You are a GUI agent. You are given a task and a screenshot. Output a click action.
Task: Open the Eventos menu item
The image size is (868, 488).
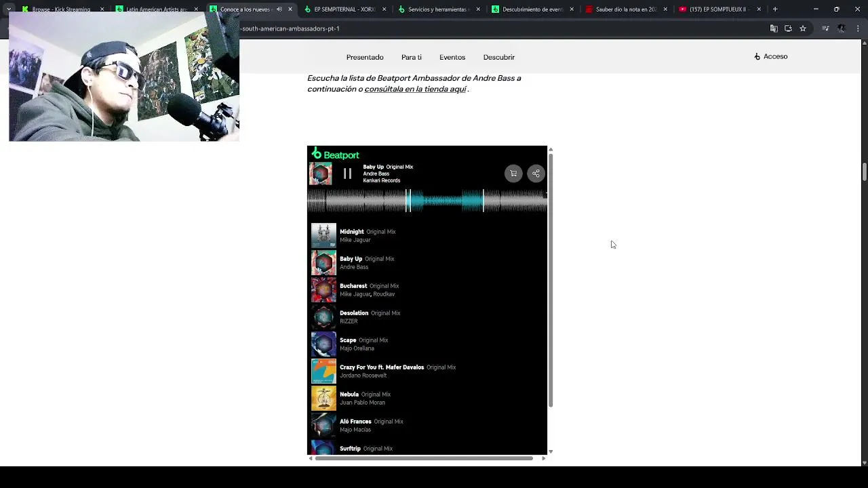(x=452, y=57)
